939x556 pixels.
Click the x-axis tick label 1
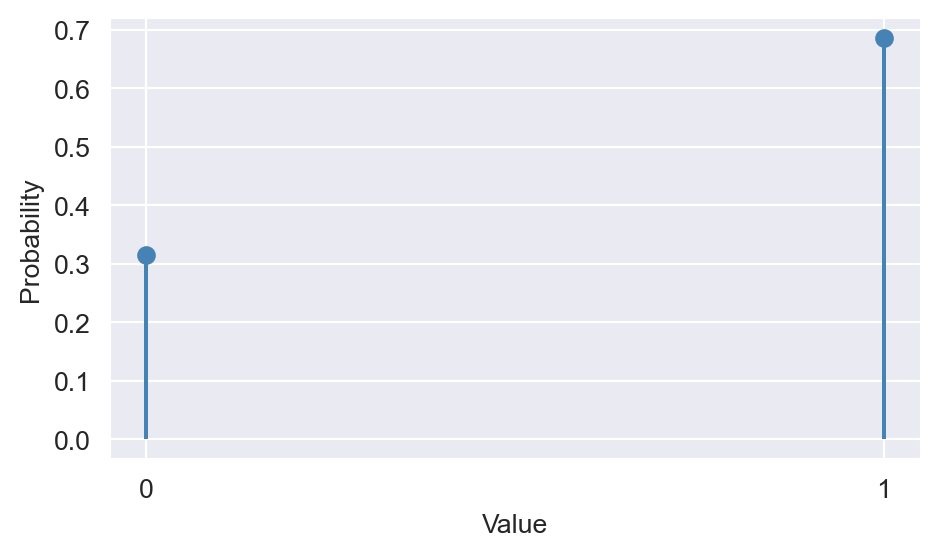point(884,489)
